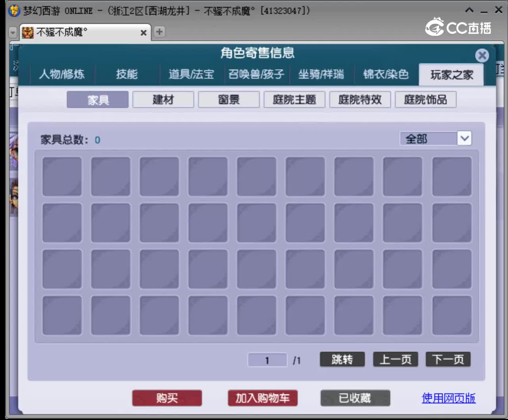Screen dimensions: 508x420
Task: Switch to the 人物/修炼 tab
Action: [x=62, y=74]
